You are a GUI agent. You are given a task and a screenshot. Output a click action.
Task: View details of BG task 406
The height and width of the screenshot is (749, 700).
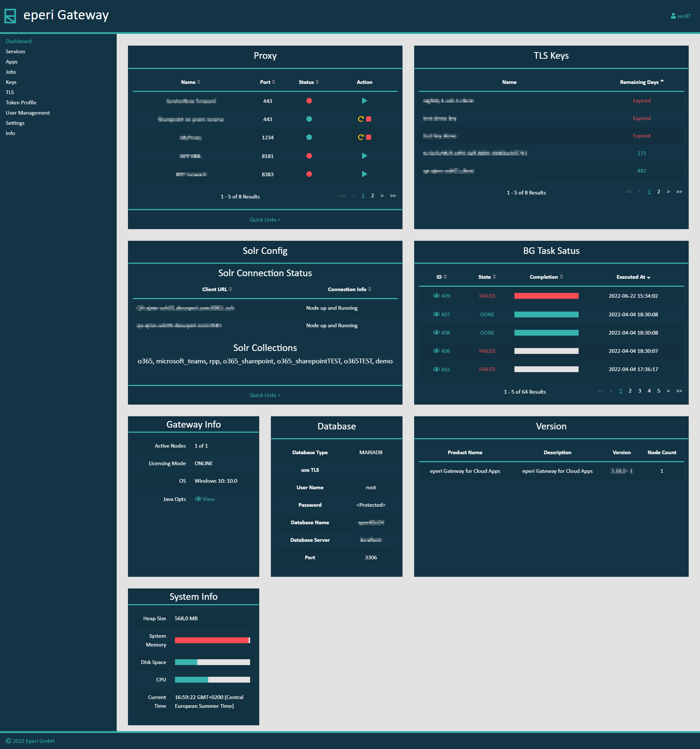coord(441,351)
